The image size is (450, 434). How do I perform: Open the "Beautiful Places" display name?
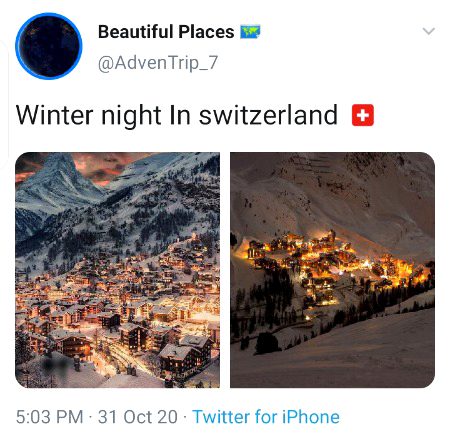(166, 32)
